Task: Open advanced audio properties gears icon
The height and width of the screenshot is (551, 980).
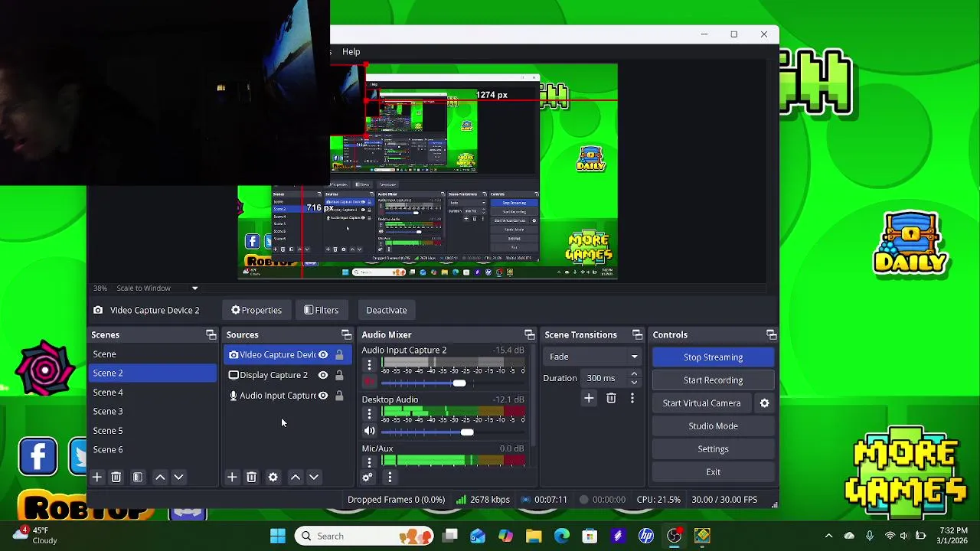Action: (x=367, y=477)
